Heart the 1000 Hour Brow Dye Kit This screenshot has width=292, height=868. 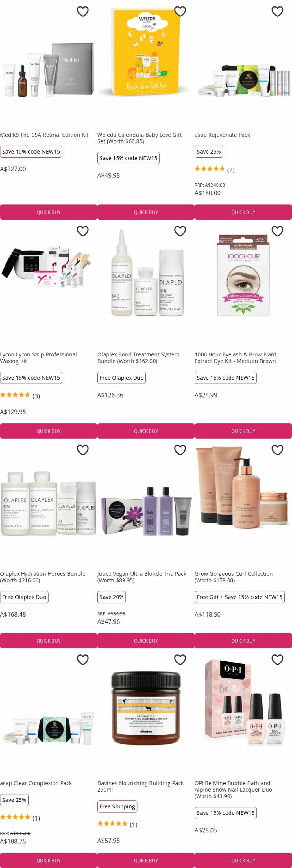point(278,231)
